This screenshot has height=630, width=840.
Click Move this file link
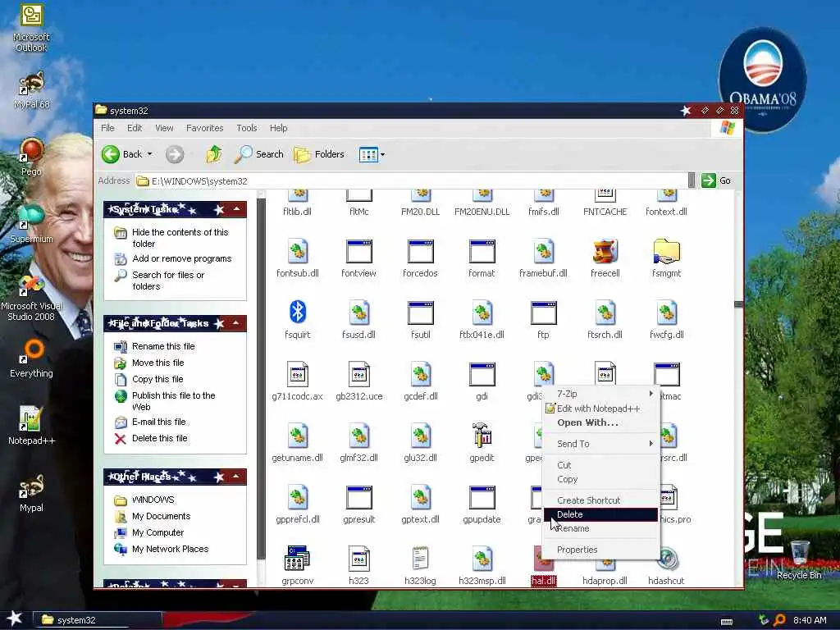(158, 363)
